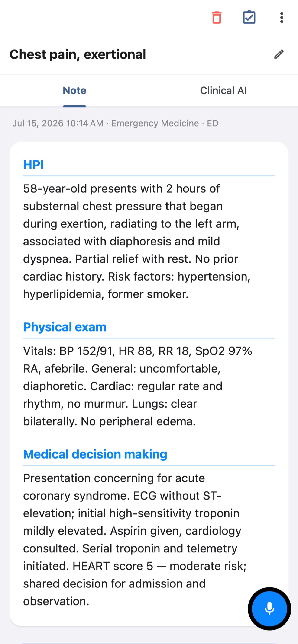
Task: Edit the note title with pencil icon
Action: click(279, 54)
